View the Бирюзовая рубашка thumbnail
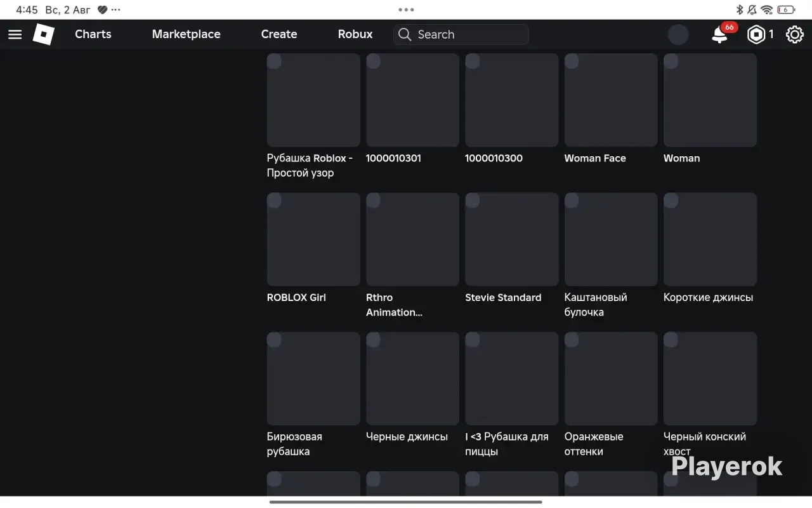The width and height of the screenshot is (812, 508). 313,378
